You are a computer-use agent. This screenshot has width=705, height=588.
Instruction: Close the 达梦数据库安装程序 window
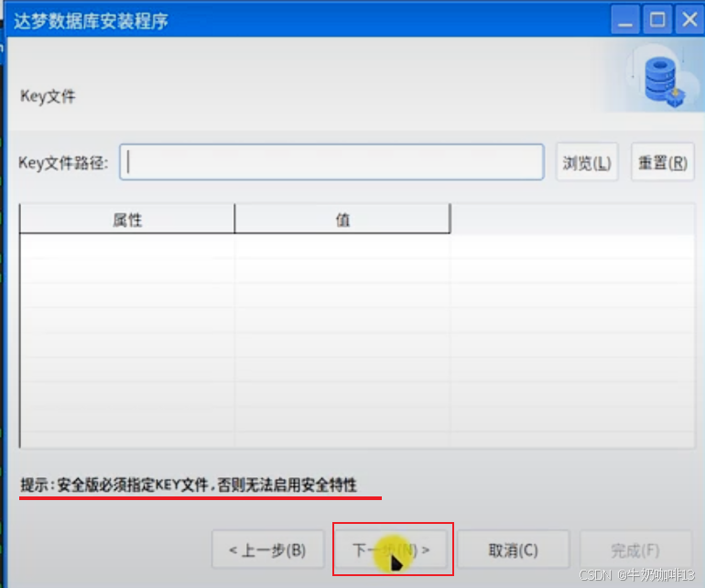(x=689, y=20)
